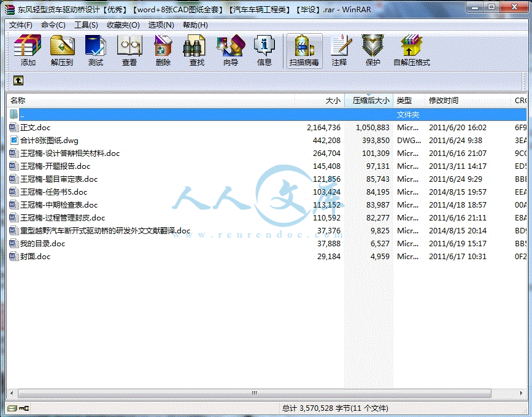Select the file 封面.doc

coord(36,256)
